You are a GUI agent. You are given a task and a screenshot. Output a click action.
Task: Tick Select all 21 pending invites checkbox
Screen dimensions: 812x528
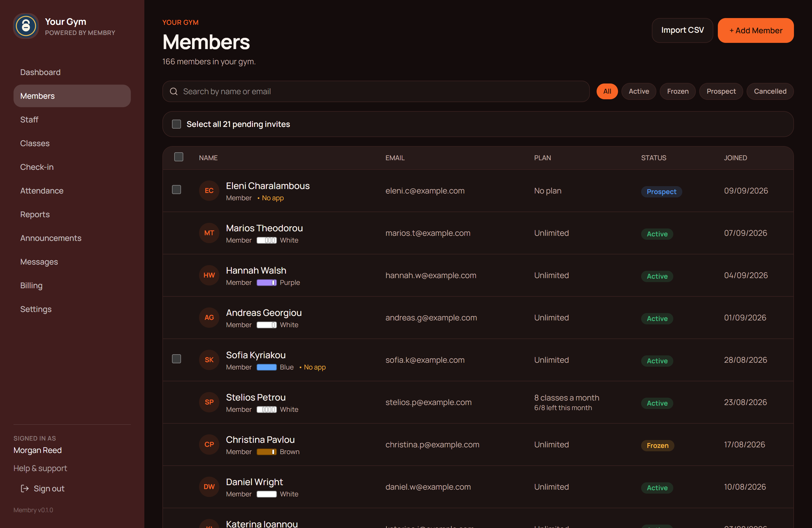click(176, 124)
